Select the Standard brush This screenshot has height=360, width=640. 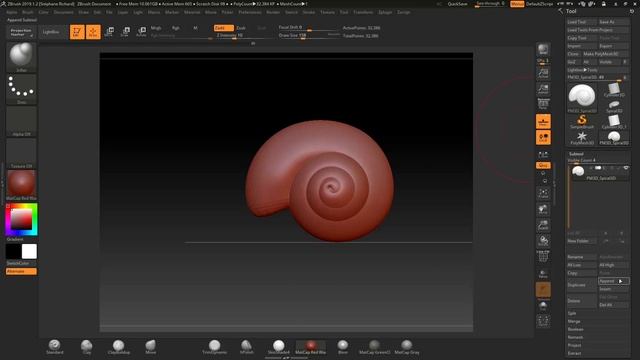54,347
